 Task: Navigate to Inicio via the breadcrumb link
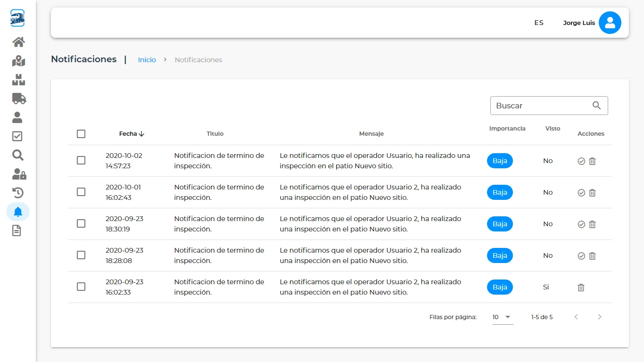click(147, 60)
